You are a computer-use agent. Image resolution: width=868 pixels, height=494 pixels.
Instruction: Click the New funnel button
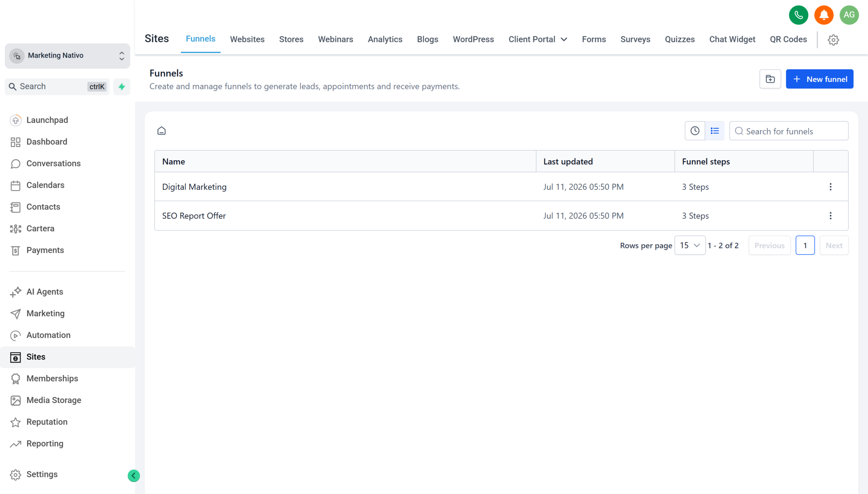tap(820, 79)
